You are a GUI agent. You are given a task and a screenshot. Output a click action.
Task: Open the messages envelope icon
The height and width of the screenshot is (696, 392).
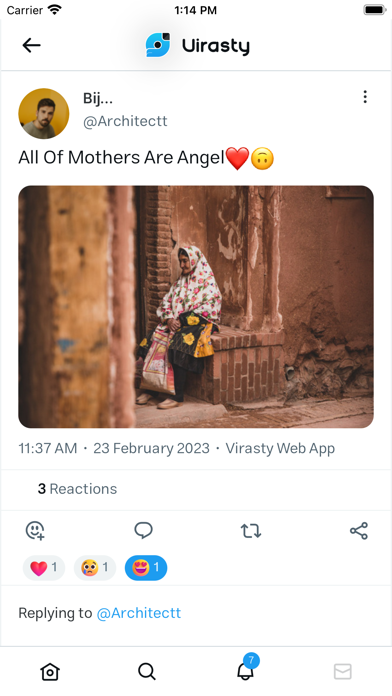[343, 672]
